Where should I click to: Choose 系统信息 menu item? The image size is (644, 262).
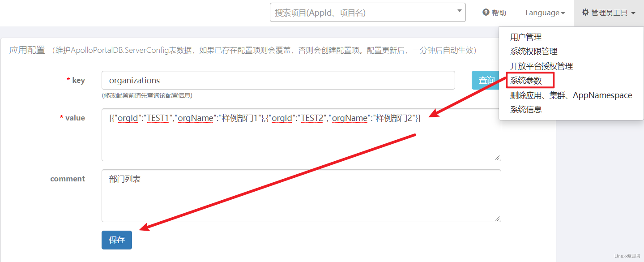pyautogui.click(x=526, y=109)
